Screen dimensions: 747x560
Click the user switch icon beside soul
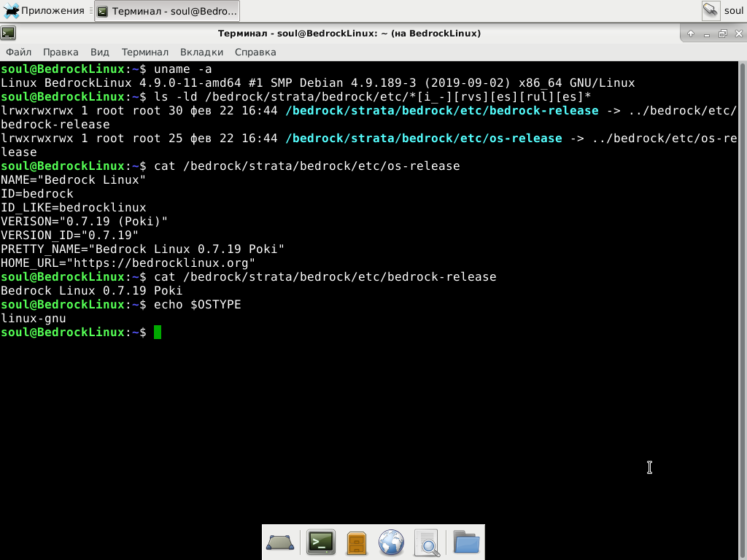click(x=711, y=10)
